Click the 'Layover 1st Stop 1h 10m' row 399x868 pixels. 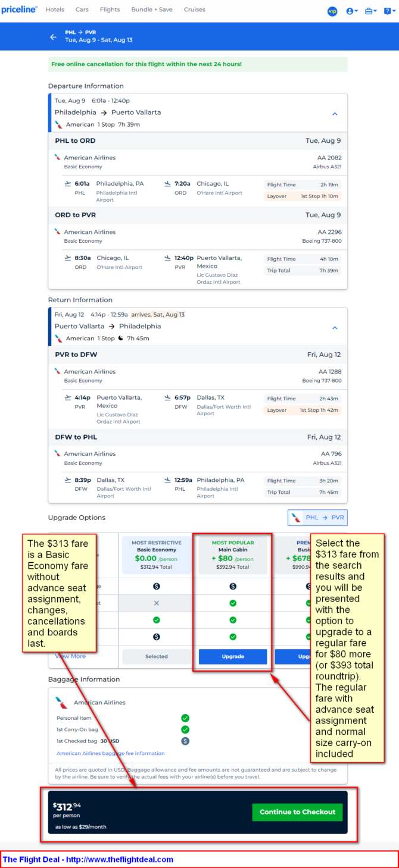pos(303,196)
